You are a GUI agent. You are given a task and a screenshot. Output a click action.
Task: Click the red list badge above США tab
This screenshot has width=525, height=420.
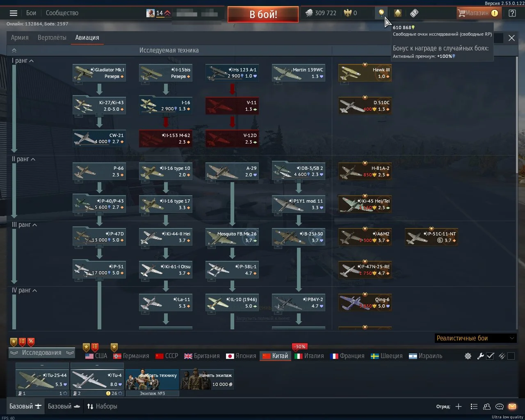point(95,347)
